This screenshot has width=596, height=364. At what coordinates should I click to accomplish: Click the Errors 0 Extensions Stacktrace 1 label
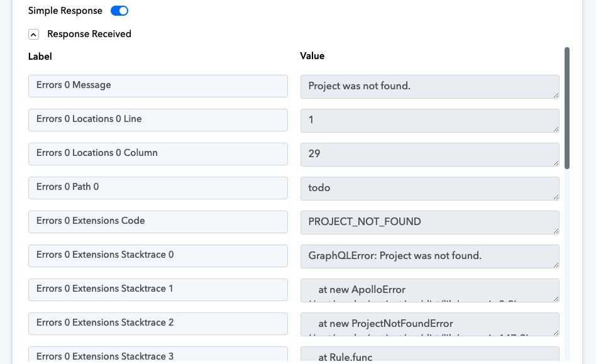pos(158,290)
